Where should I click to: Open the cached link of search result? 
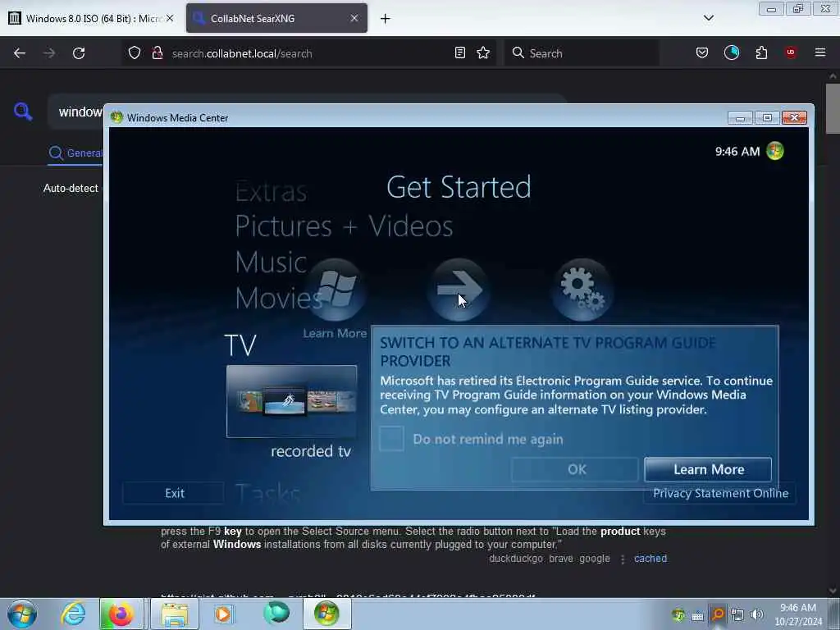click(651, 559)
